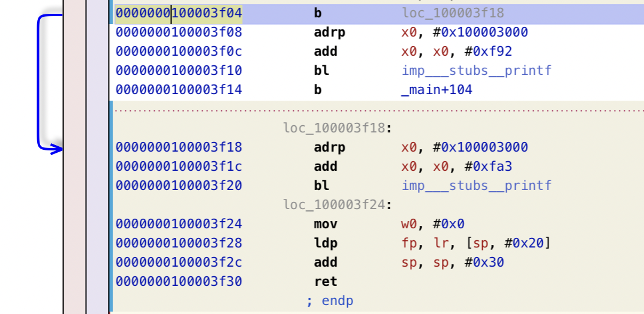Screen dimensions: 644x314
Task: Select the w0 register operand
Action: point(410,224)
